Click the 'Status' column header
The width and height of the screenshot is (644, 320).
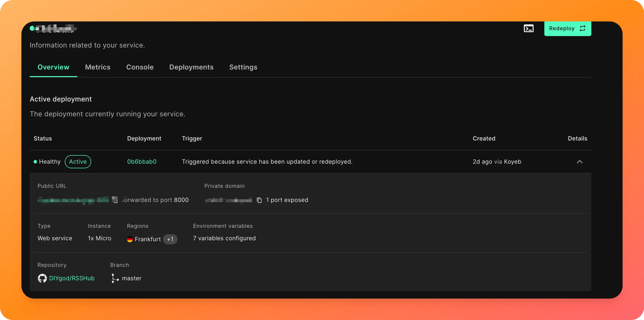43,138
